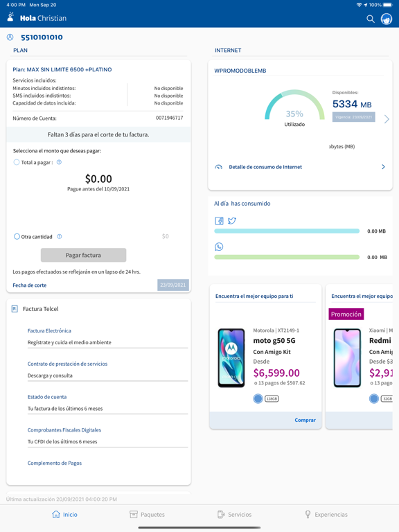The image size is (399, 532).
Task: Tap the gauge icon beside Detalle de consumo
Action: pos(219,167)
